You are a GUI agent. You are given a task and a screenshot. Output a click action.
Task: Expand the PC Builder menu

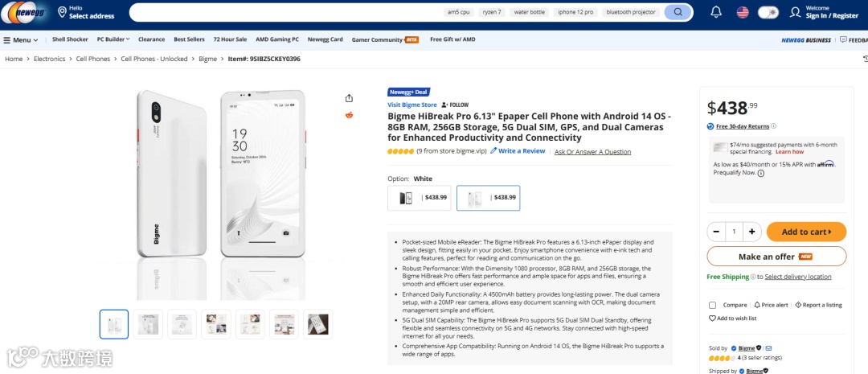pos(113,39)
